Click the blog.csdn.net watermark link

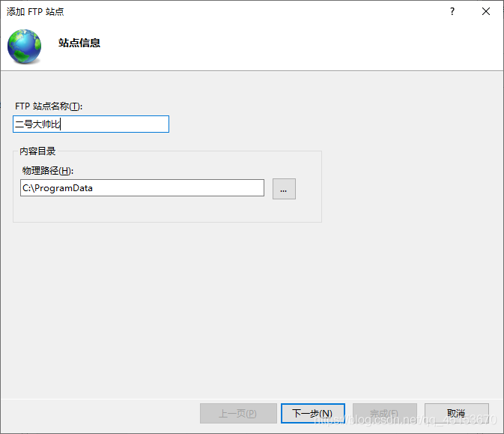point(406,420)
